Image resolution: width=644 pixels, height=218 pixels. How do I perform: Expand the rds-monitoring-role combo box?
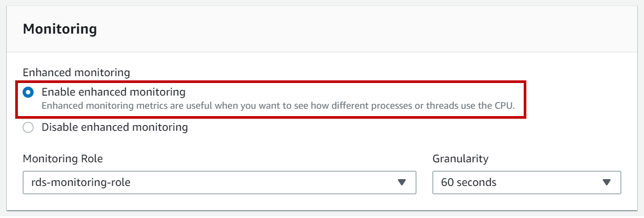pos(220,183)
